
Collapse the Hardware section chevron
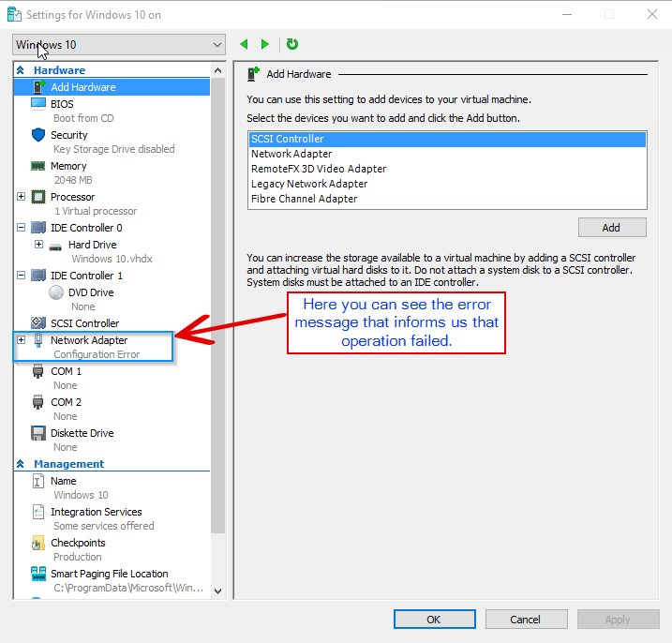[x=20, y=70]
